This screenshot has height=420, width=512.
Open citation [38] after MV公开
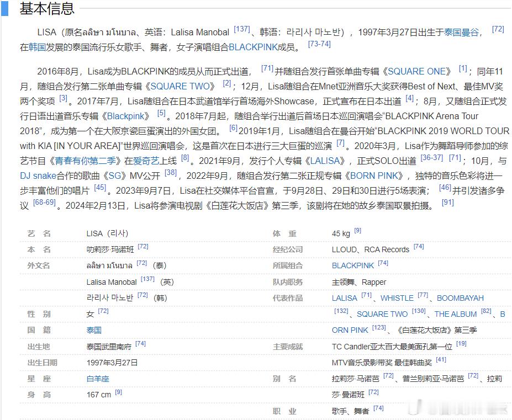pyautogui.click(x=171, y=173)
